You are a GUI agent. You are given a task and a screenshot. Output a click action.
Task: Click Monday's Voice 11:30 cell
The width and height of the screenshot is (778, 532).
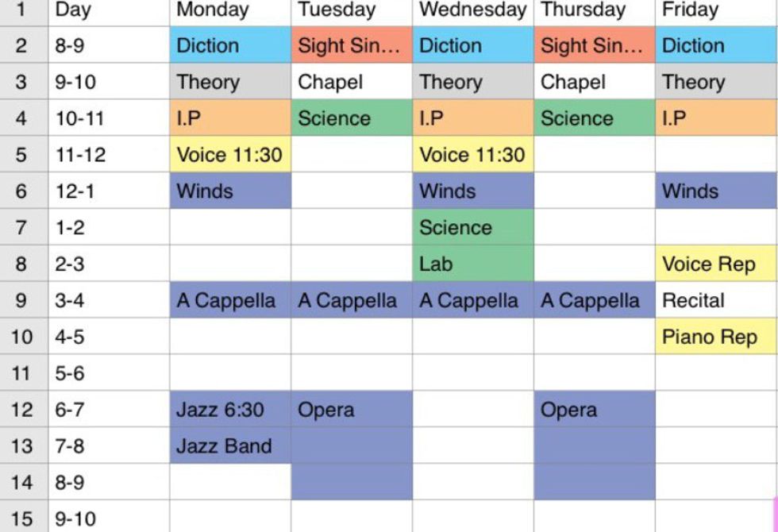coord(230,155)
